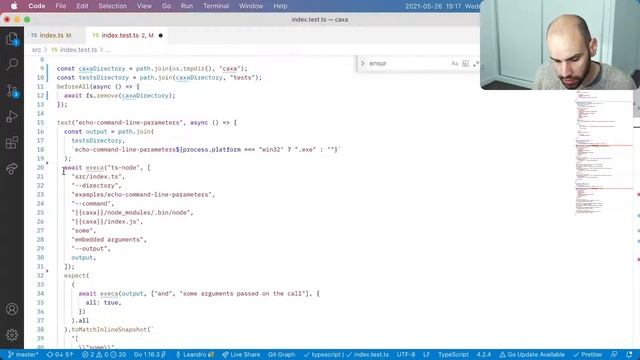Image resolution: width=640 pixels, height=360 pixels.
Task: Open the Live Share activity bar icon
Action: point(12,168)
